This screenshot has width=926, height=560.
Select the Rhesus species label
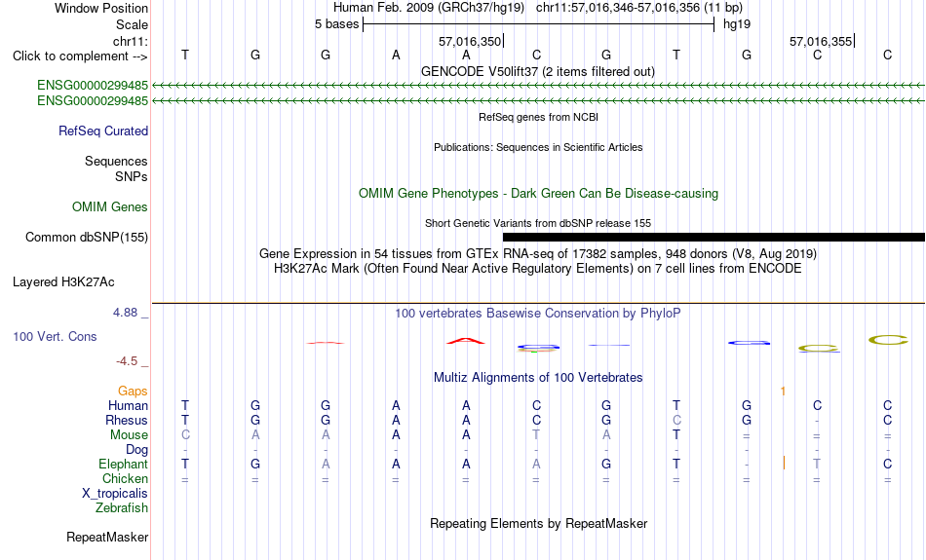tap(127, 420)
